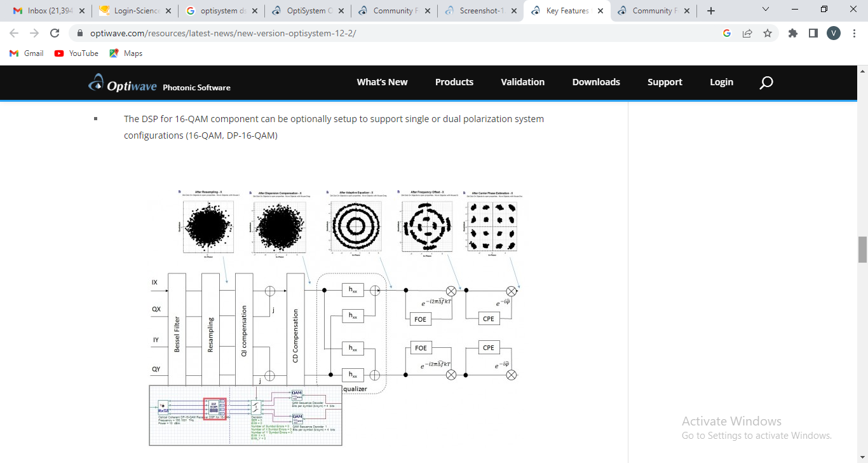Click the Login link
The image size is (868, 463).
(721, 82)
